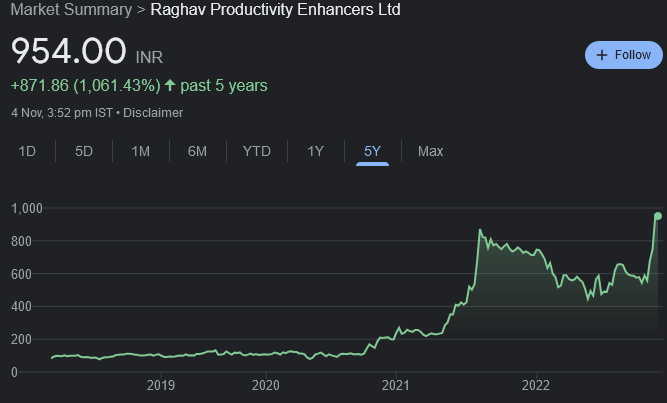Switch chart to YTD view
The height and width of the screenshot is (403, 667).
pos(256,151)
